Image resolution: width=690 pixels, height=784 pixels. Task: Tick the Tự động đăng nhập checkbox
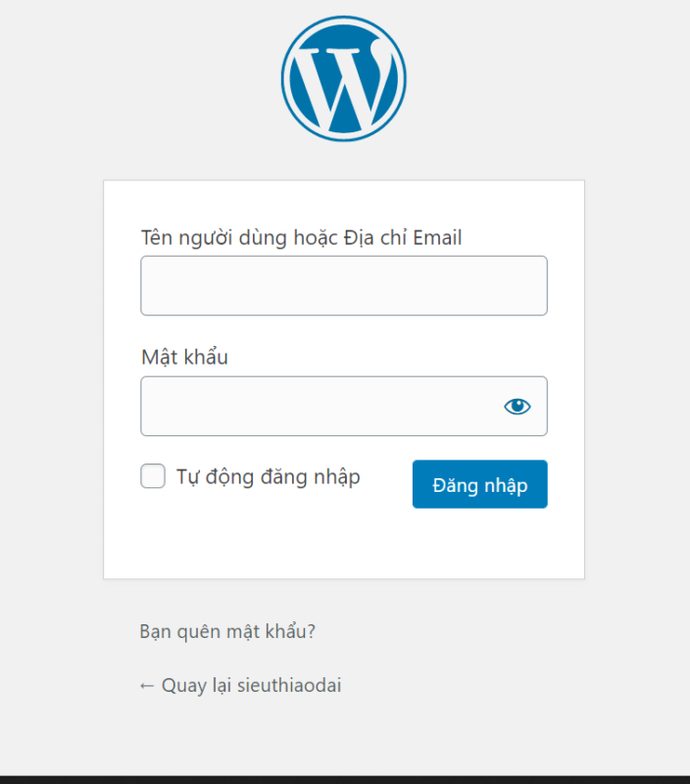[153, 477]
